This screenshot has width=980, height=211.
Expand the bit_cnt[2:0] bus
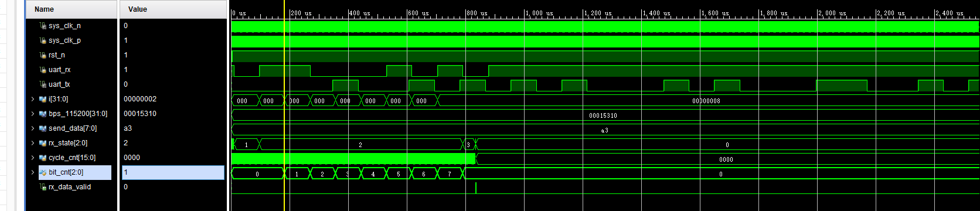coord(33,172)
